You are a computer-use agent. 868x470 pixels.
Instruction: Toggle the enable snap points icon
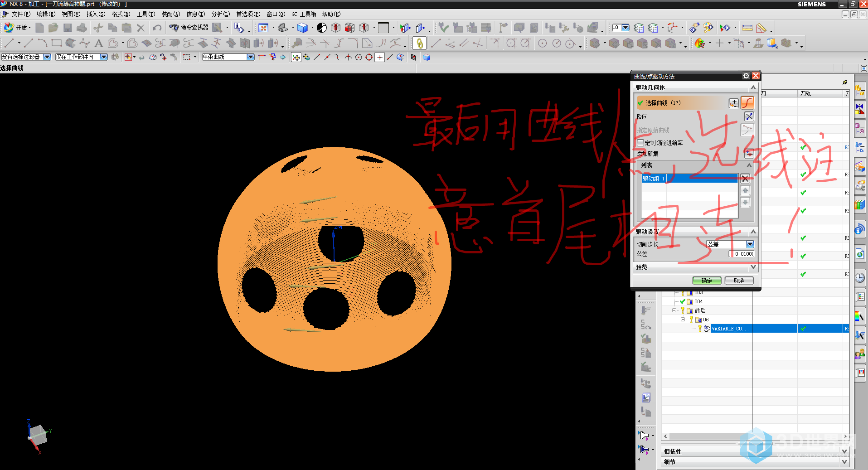(x=296, y=57)
